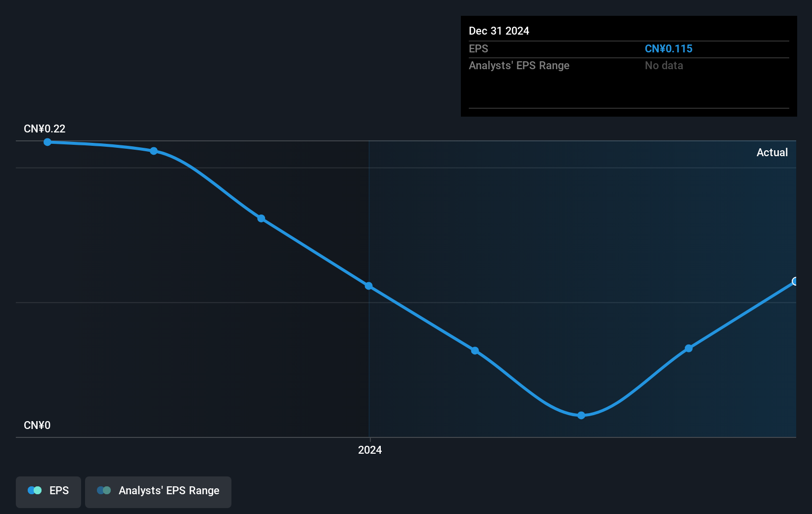Click the CN¥0 y-axis label
The height and width of the screenshot is (514, 812).
pos(37,425)
